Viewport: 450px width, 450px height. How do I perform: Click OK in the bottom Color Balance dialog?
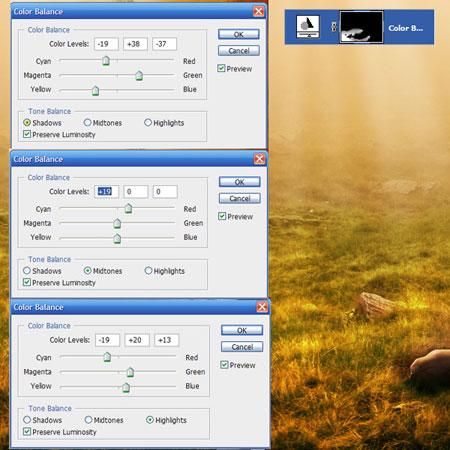pos(242,330)
